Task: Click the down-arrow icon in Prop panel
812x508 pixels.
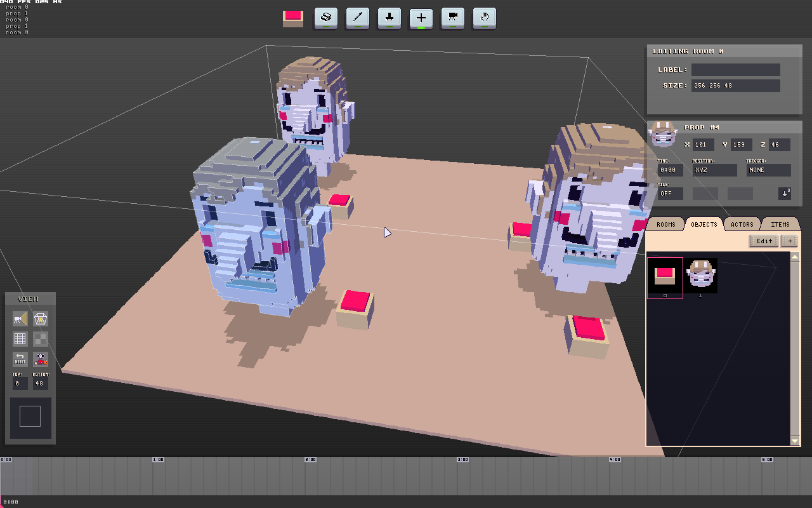Action: (x=785, y=193)
